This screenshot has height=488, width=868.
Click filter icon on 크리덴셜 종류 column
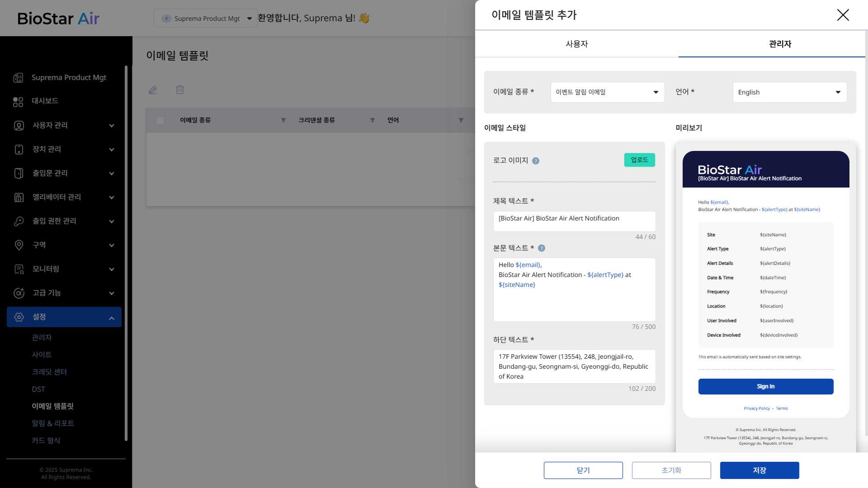point(373,120)
